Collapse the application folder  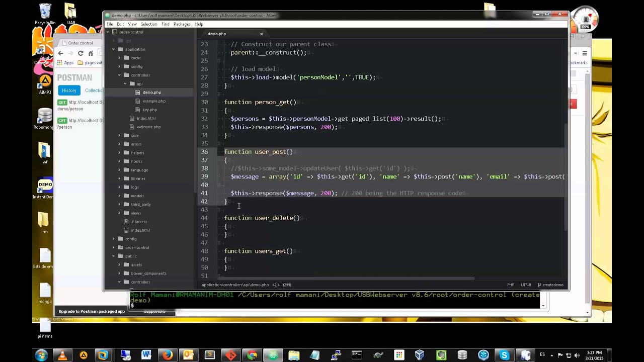[x=114, y=49]
